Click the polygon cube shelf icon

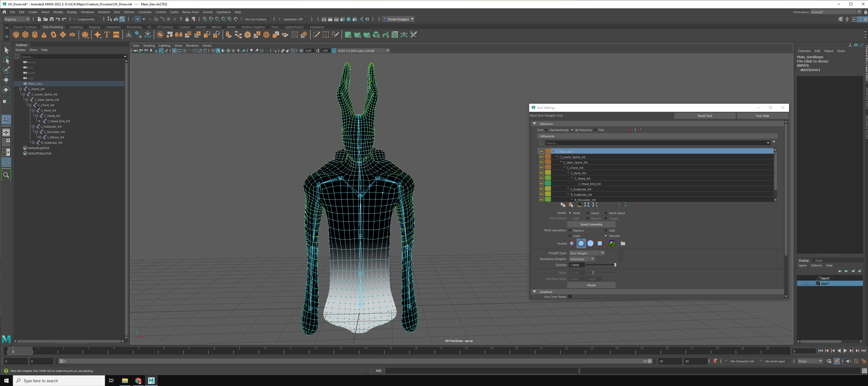25,35
